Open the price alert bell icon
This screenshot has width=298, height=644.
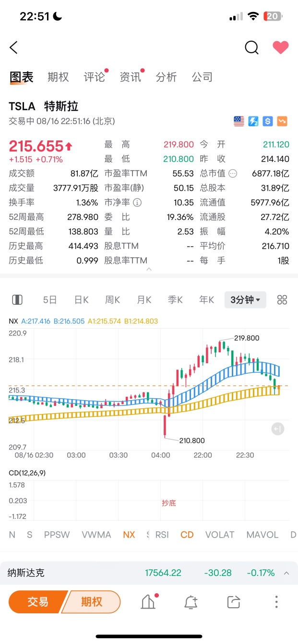tap(191, 602)
